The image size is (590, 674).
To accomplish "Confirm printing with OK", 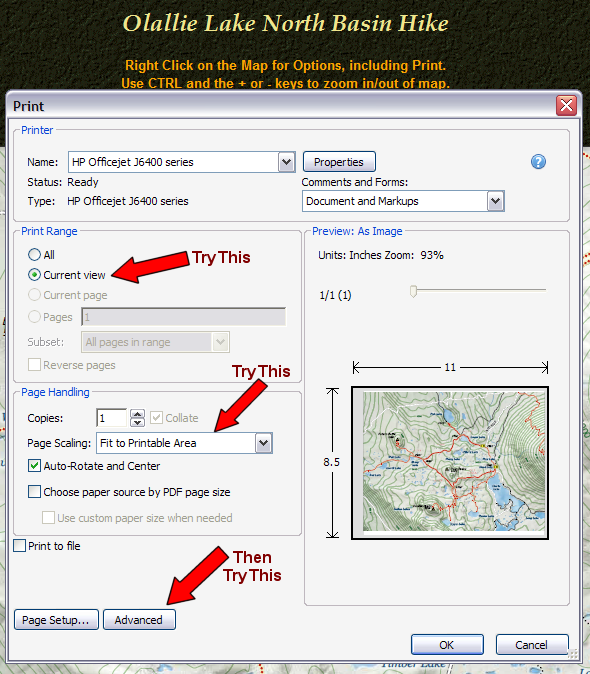I will [x=447, y=645].
